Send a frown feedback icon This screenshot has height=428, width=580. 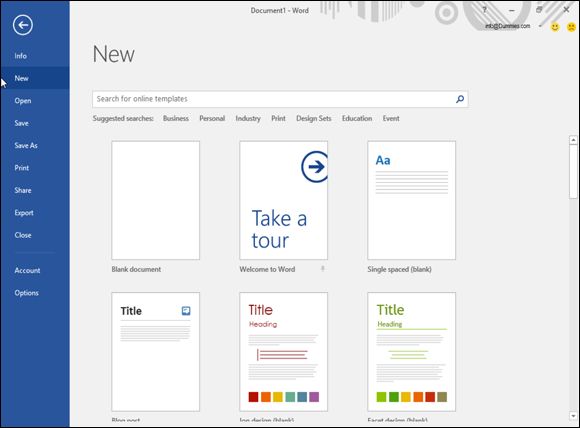[571, 27]
